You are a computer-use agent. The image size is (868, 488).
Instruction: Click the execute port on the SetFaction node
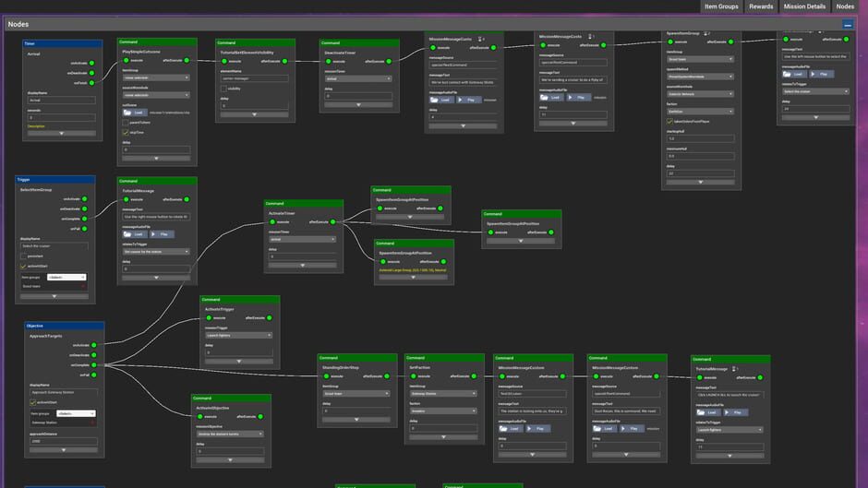point(412,376)
